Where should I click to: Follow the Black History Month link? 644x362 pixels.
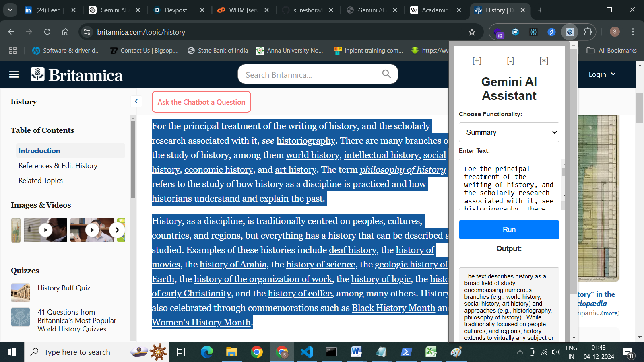(x=394, y=308)
